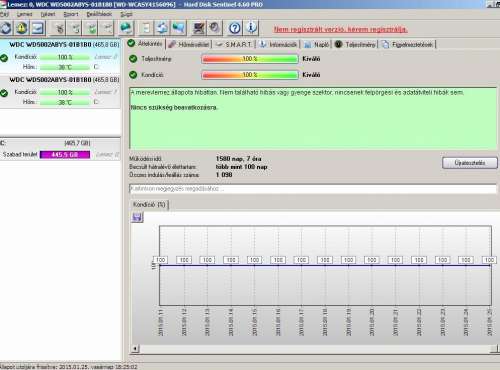
Task: Click the '1580 nap, 7 óra' power-on time value
Action: pyautogui.click(x=238, y=159)
